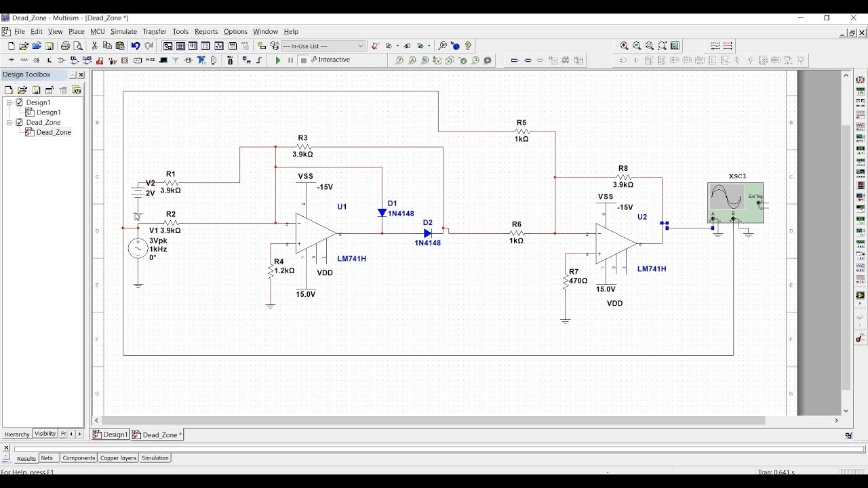Place a voltage probe from toolbar

399,60
